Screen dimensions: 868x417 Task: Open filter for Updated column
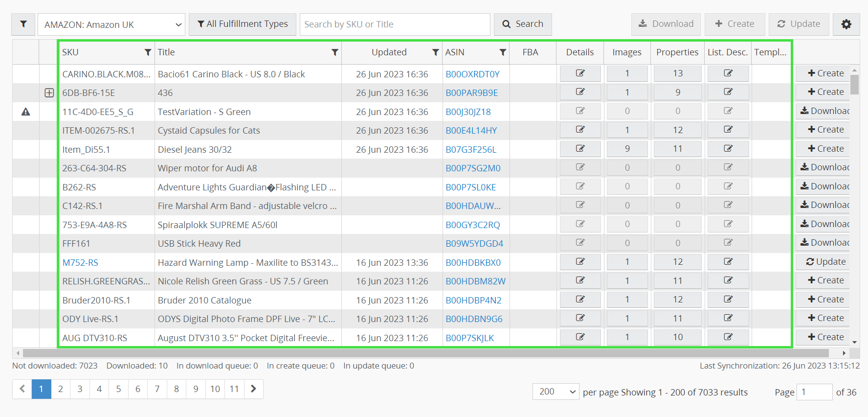click(x=435, y=52)
